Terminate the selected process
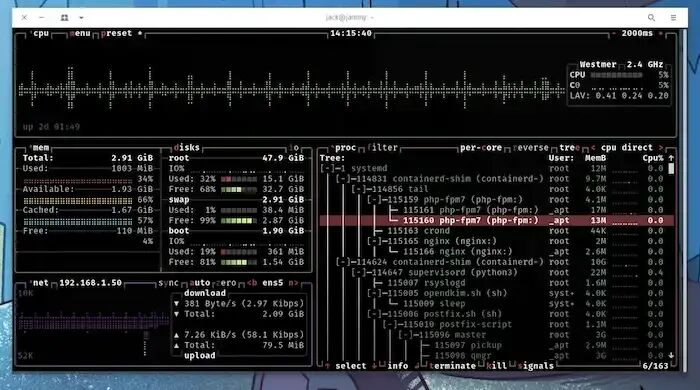700x390 pixels. pyautogui.click(x=452, y=366)
